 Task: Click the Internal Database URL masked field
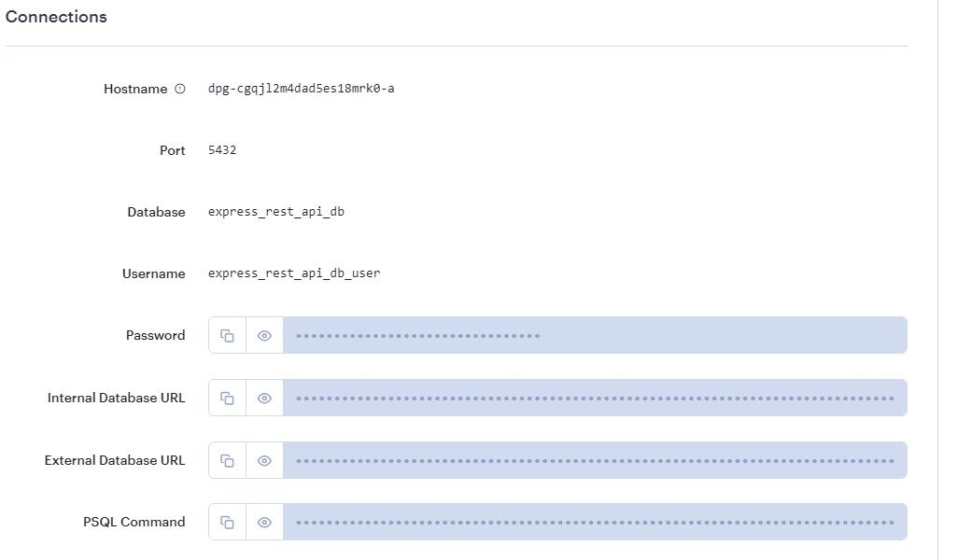pos(598,397)
